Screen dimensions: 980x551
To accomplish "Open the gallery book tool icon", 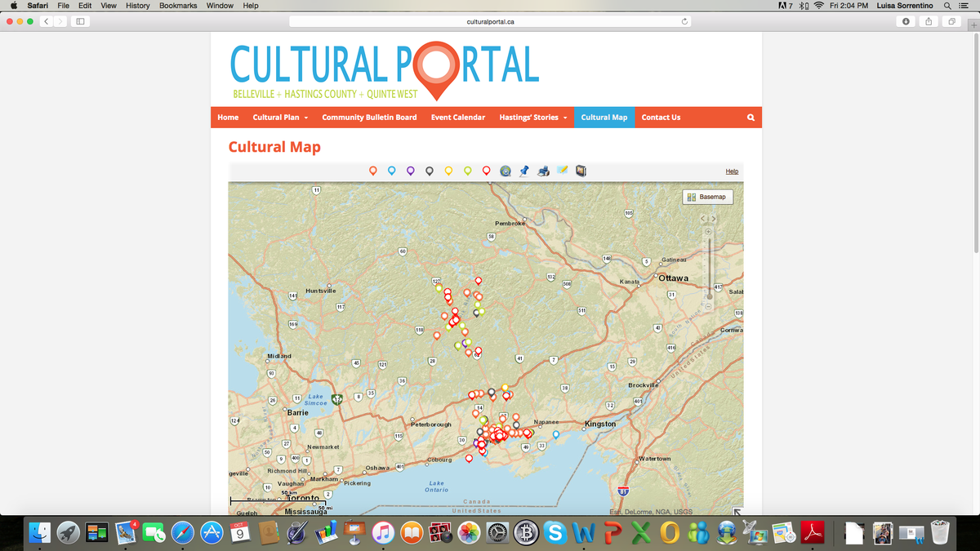I will point(581,171).
